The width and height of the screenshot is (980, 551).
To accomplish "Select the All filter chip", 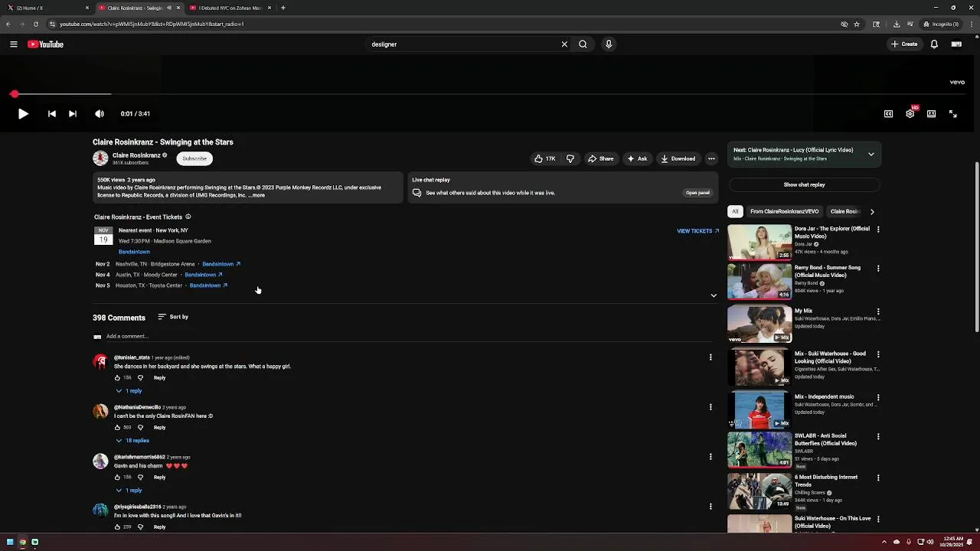I will tap(735, 212).
